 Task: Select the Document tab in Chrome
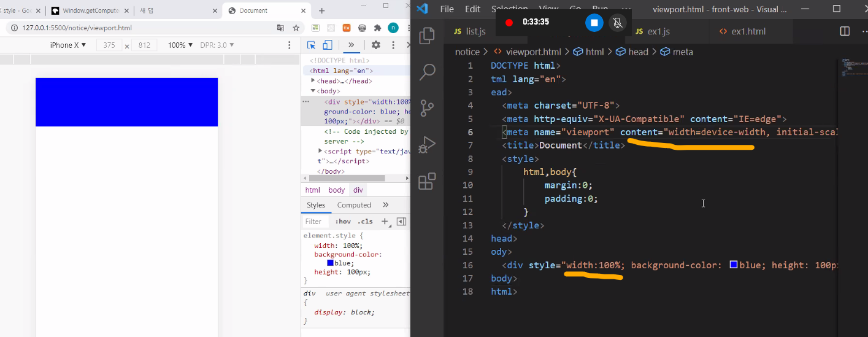coord(266,10)
